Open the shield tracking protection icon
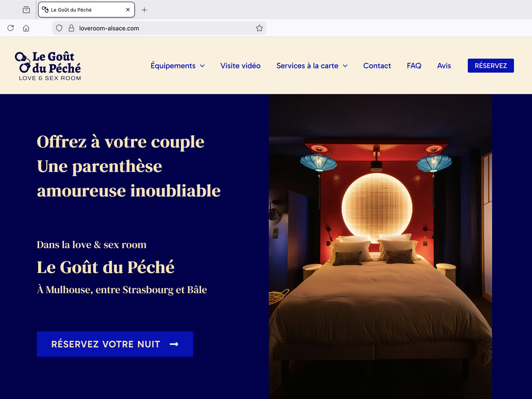Screen dimensions: 532x399 click(59, 28)
